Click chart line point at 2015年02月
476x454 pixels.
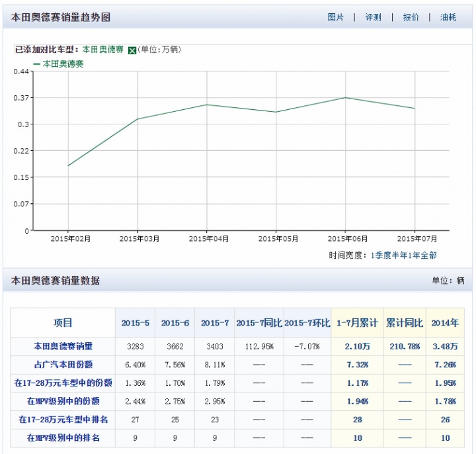(x=68, y=165)
